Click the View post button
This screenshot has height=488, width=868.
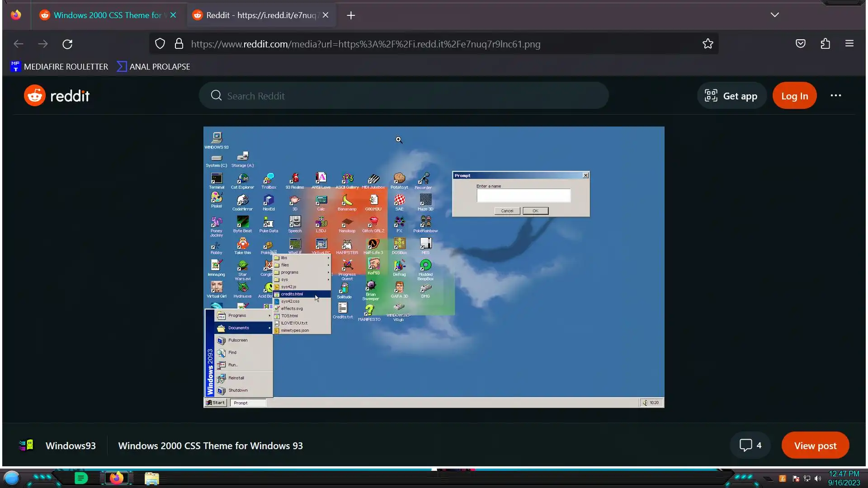815,446
